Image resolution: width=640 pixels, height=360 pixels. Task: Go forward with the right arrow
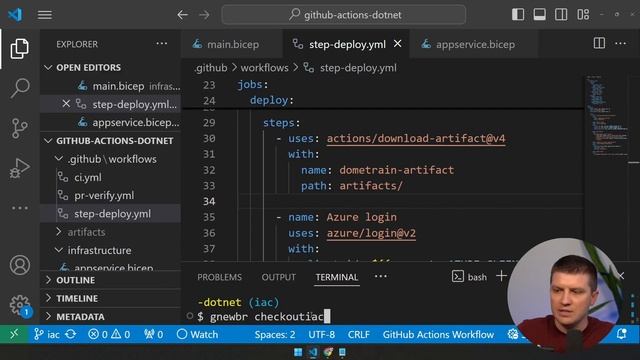pyautogui.click(x=204, y=15)
